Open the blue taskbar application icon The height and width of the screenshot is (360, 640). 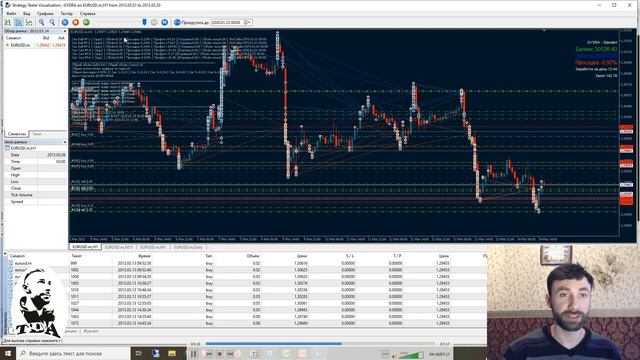coord(156,353)
